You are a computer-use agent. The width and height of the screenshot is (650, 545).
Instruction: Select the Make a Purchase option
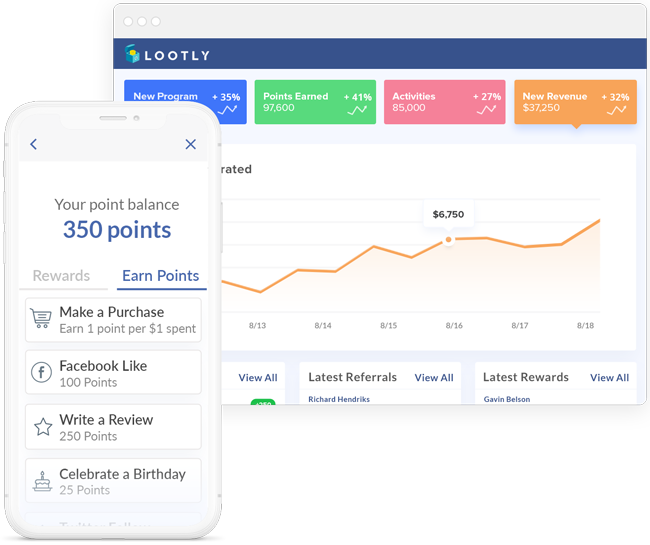click(x=113, y=319)
